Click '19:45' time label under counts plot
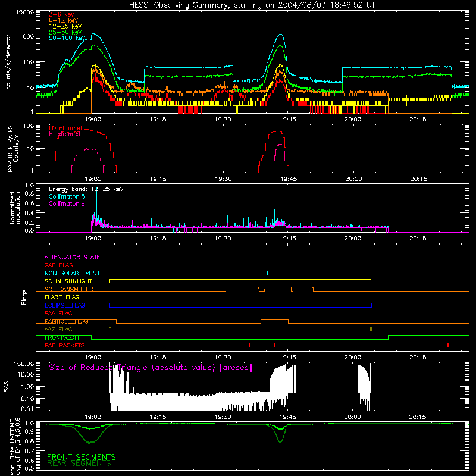Image resolution: width=476 pixels, height=476 pixels. [x=288, y=120]
